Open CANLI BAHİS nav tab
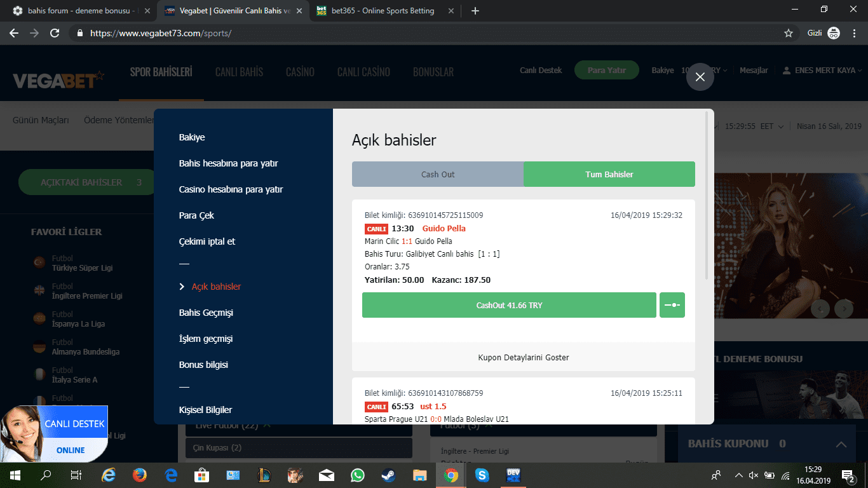 (x=239, y=72)
